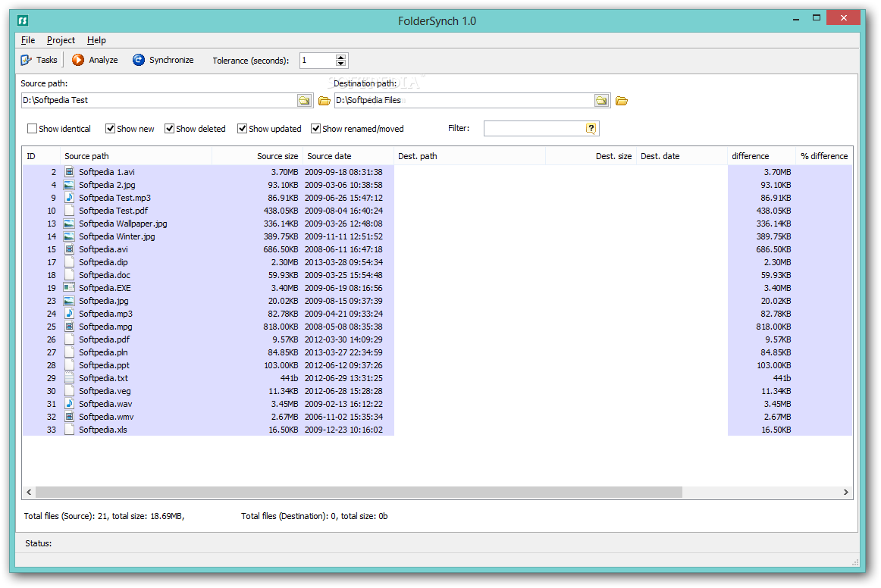
Task: Toggle the Show renamed/moved checkbox
Action: 315,129
